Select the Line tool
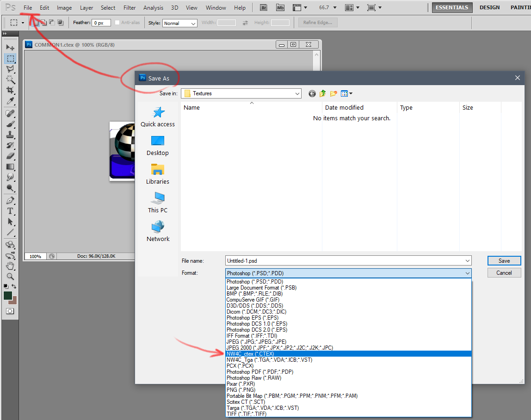Image resolution: width=531 pixels, height=420 pixels. [10, 232]
